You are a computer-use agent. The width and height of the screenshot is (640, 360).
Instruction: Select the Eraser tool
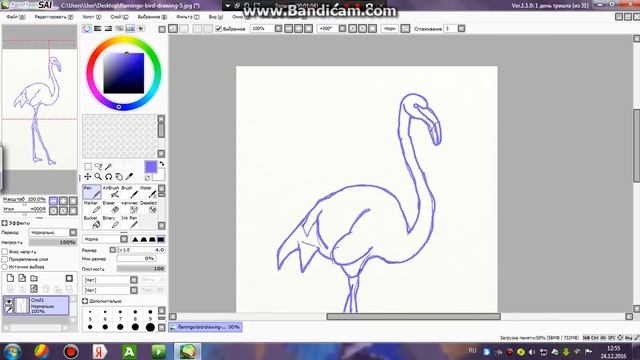pos(111,207)
